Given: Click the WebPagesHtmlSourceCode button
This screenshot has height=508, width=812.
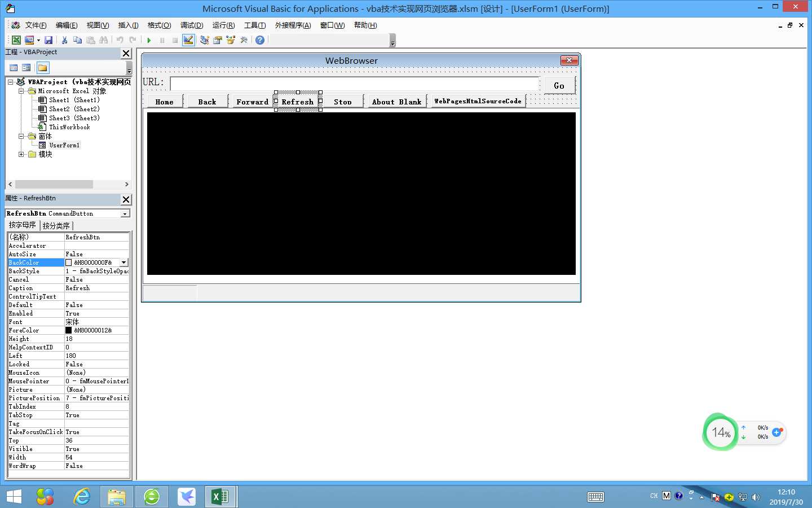Looking at the screenshot, I should click(x=478, y=101).
